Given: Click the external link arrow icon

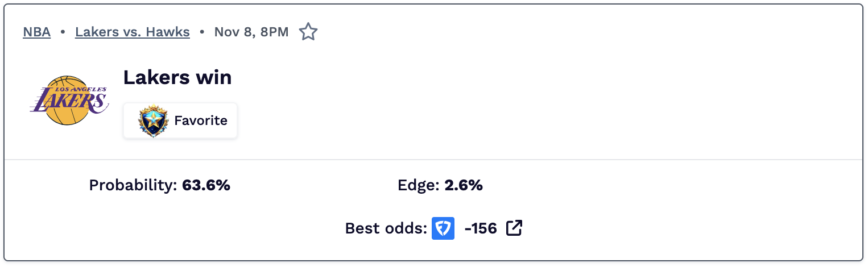Looking at the screenshot, I should click(514, 228).
